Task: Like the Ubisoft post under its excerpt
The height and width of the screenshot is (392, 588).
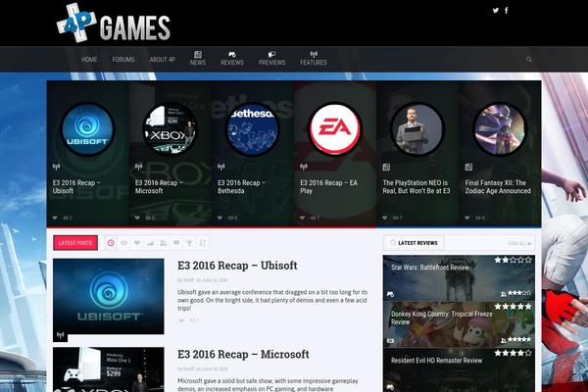Action: [x=182, y=320]
